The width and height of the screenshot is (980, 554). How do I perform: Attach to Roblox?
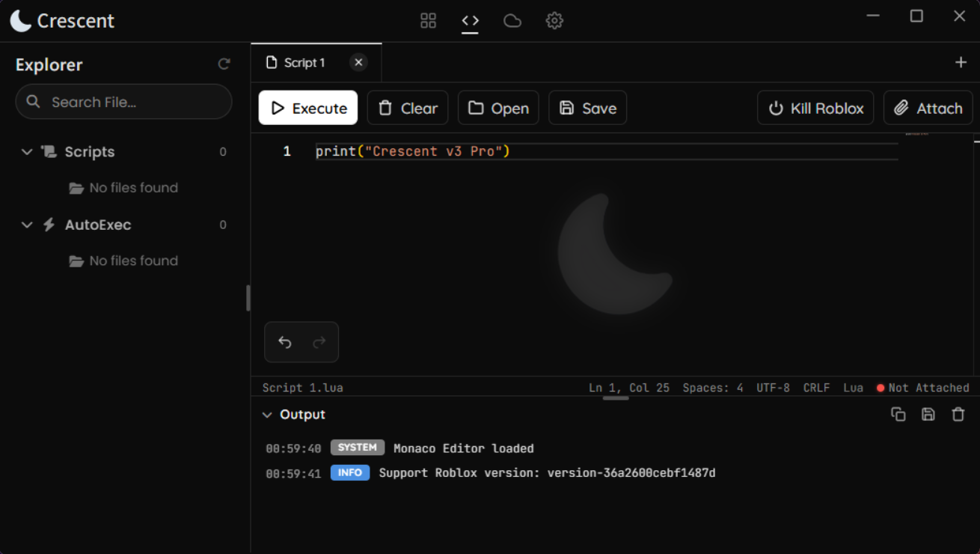[928, 108]
